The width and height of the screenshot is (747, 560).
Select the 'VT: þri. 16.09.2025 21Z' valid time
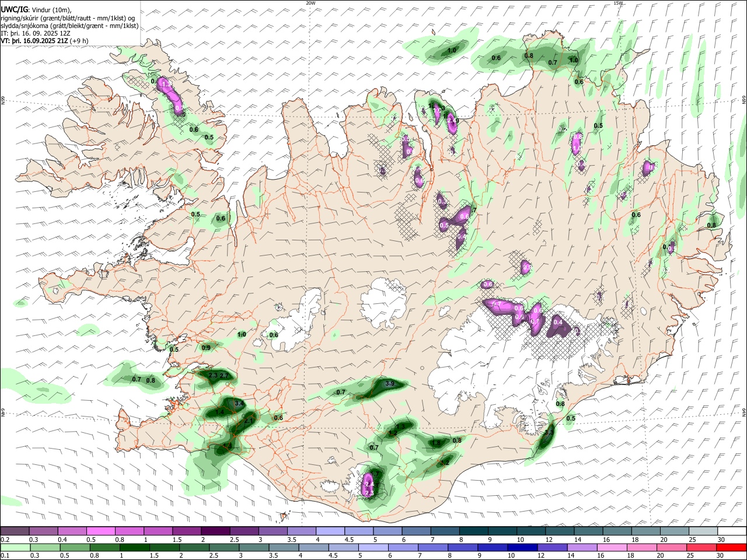click(x=34, y=41)
